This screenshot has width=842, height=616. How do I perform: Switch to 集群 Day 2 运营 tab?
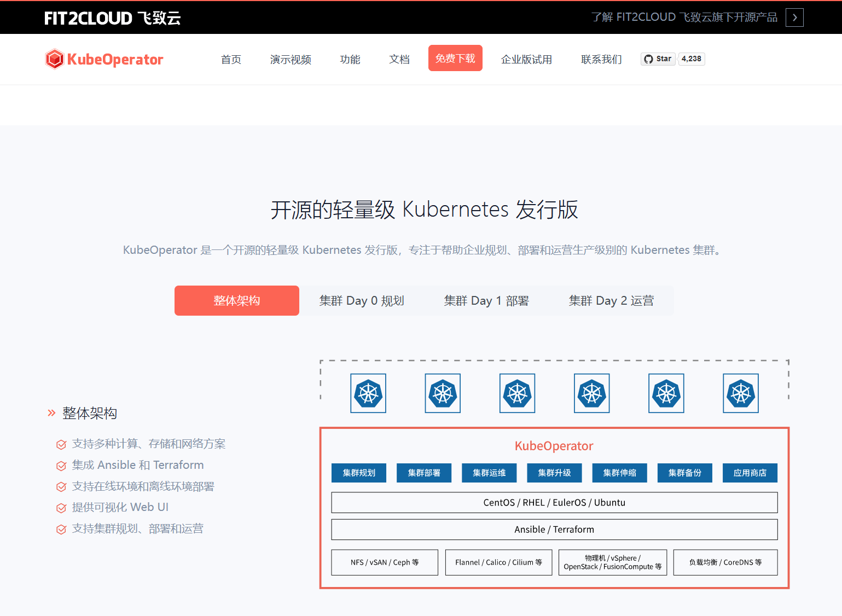coord(611,300)
